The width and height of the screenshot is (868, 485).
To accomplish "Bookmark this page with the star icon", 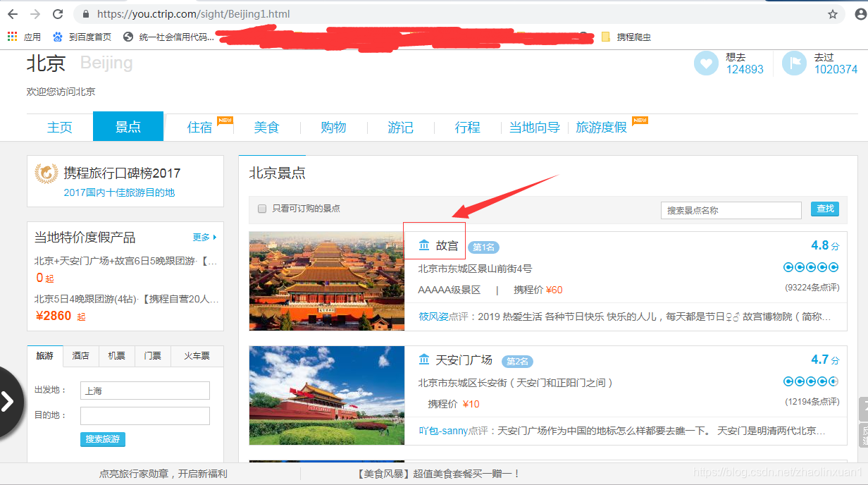I will coord(833,14).
